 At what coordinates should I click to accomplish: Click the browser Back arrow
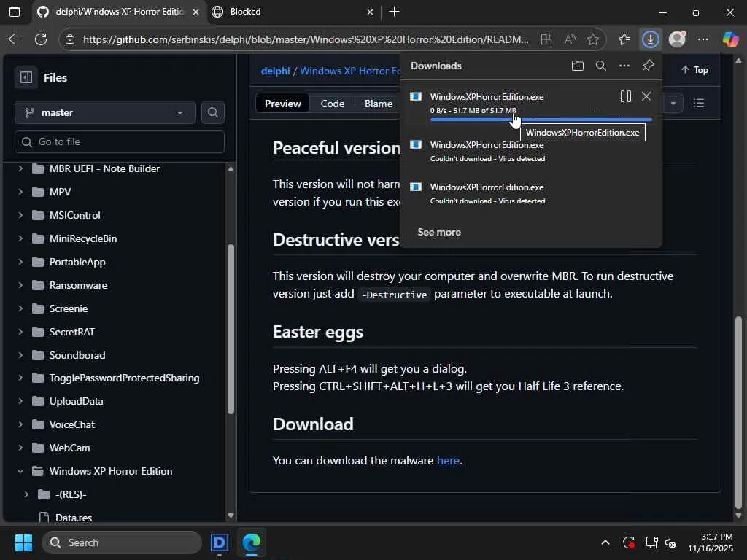pyautogui.click(x=15, y=39)
